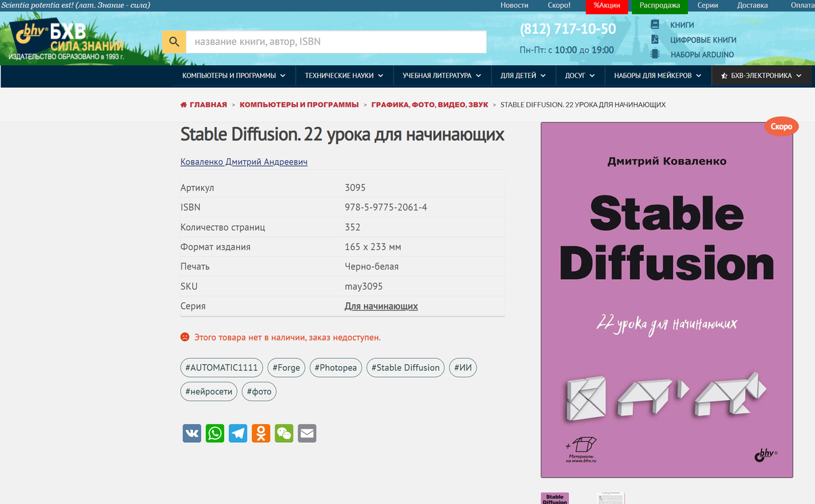Select the pink cover thumbnail below
This screenshot has width=815, height=504.
click(555, 498)
